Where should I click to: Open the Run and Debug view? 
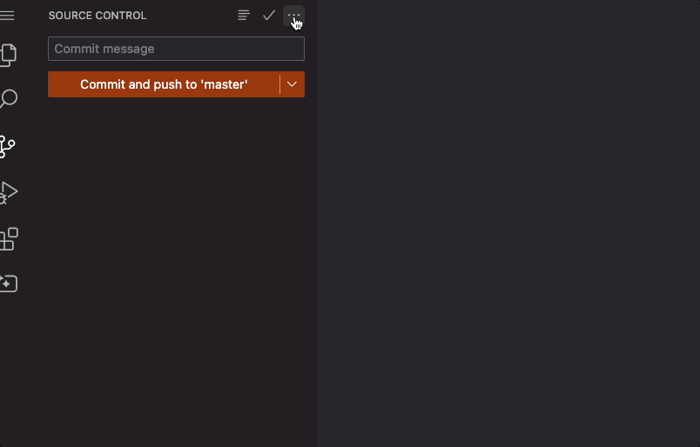click(8, 192)
